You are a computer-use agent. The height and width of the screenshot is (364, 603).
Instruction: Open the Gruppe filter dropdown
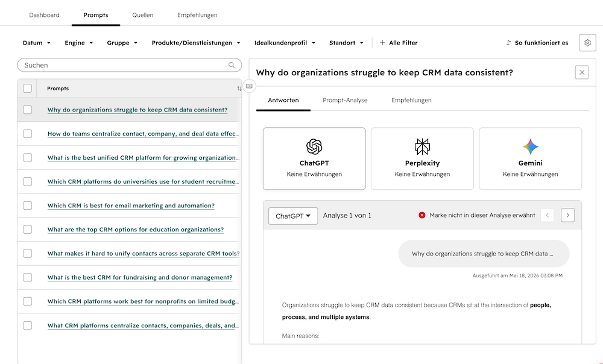pyautogui.click(x=122, y=43)
